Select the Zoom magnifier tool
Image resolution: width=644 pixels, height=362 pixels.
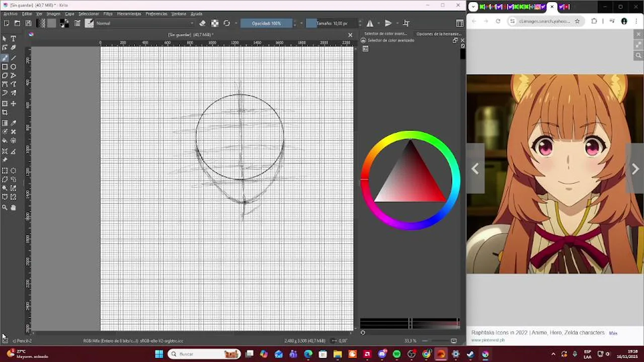coord(5,207)
